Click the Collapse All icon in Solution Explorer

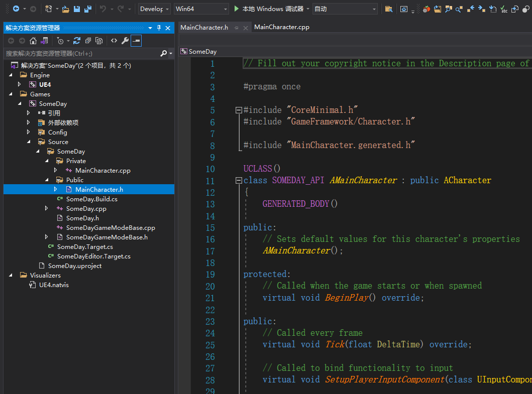point(88,41)
